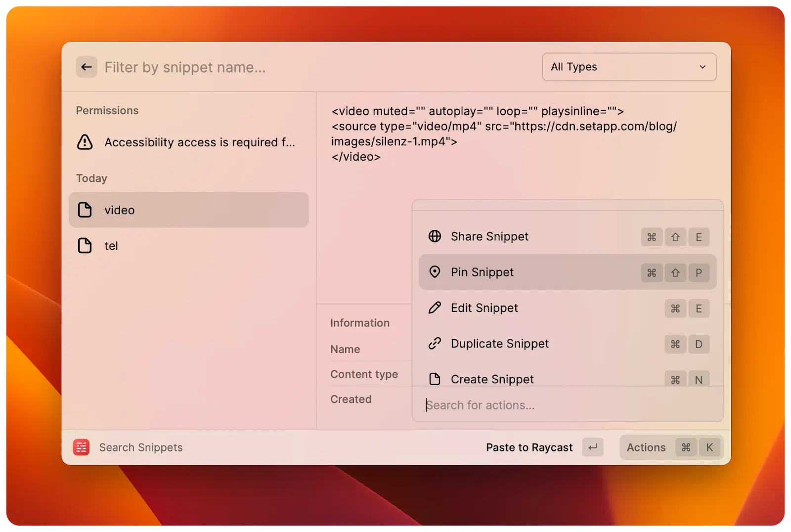Viewport: 791px width, 532px height.
Task: Click the K key badge in Actions button
Action: pyautogui.click(x=709, y=447)
